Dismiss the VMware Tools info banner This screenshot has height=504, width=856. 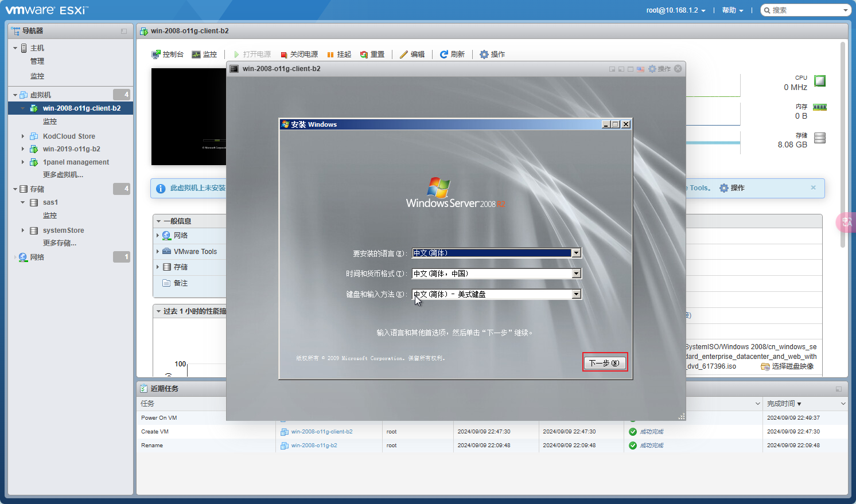(x=813, y=187)
